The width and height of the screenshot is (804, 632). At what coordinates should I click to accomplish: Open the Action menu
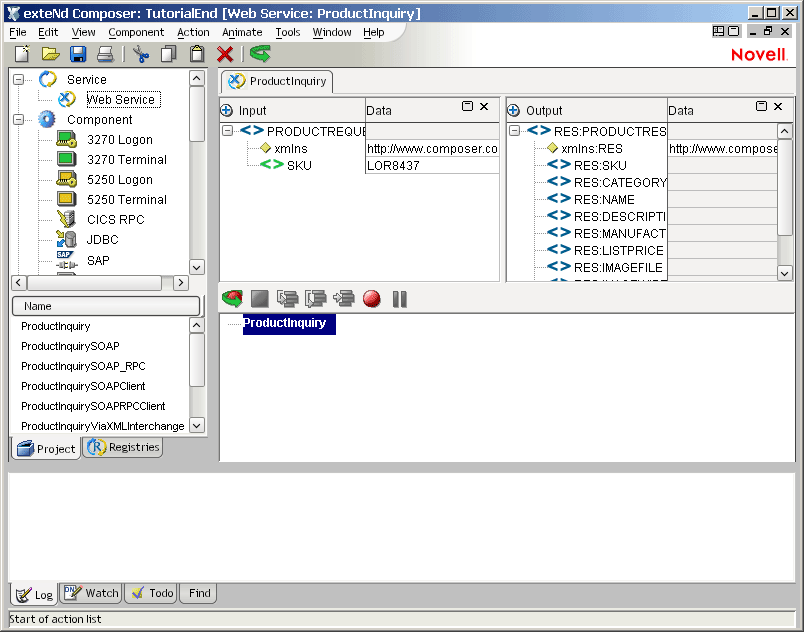[x=193, y=32]
